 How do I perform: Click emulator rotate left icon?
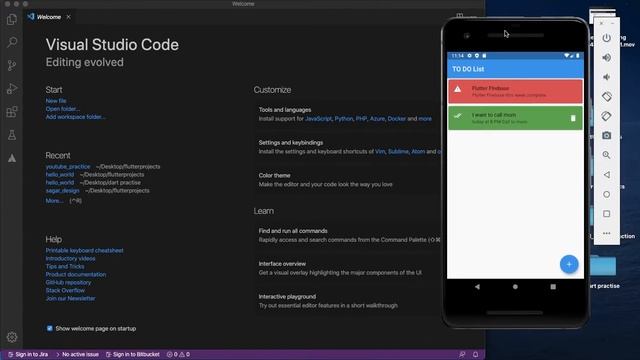point(607,97)
